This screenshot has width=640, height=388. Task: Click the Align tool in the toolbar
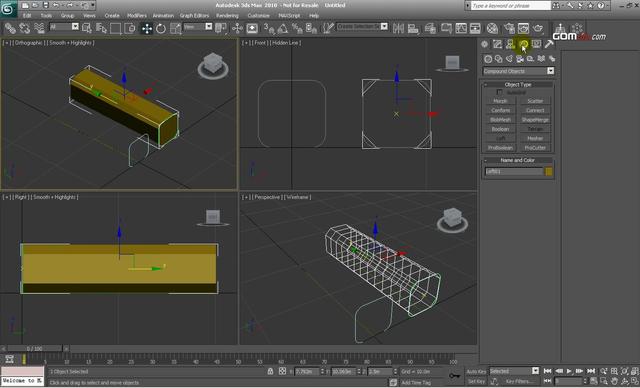tap(413, 28)
